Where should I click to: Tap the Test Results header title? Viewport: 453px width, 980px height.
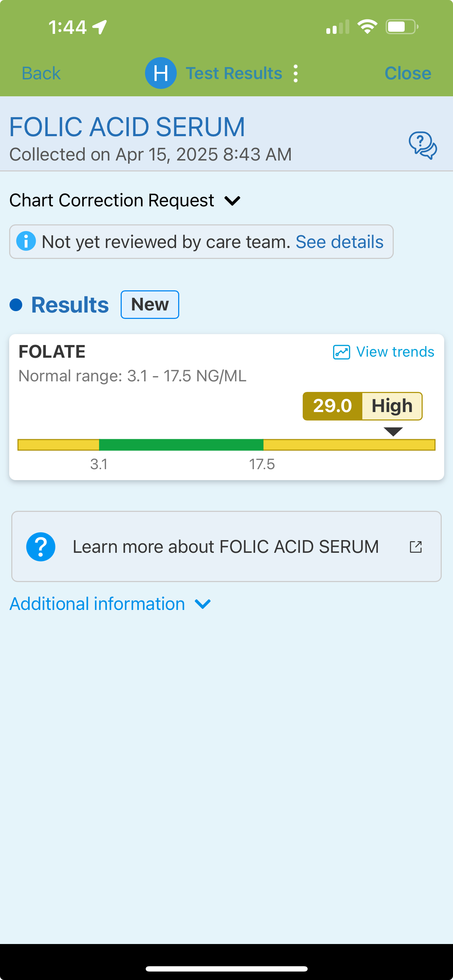coord(234,73)
